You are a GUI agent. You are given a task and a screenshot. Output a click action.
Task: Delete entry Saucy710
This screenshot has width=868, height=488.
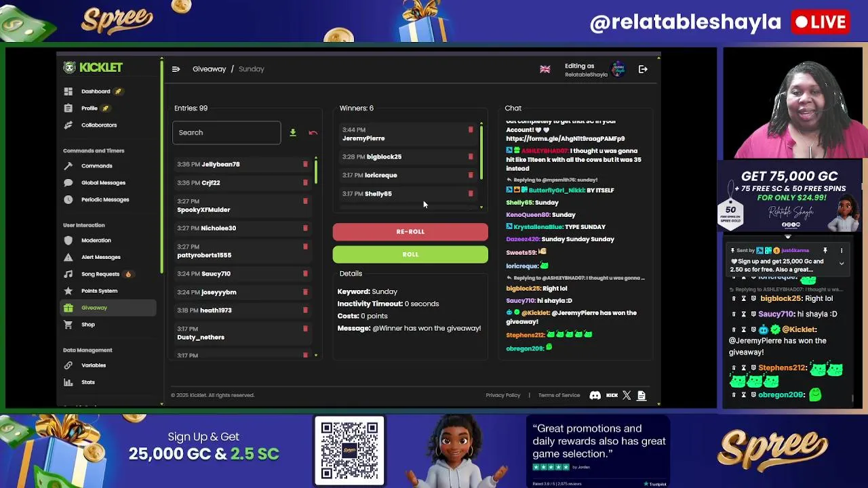(305, 274)
